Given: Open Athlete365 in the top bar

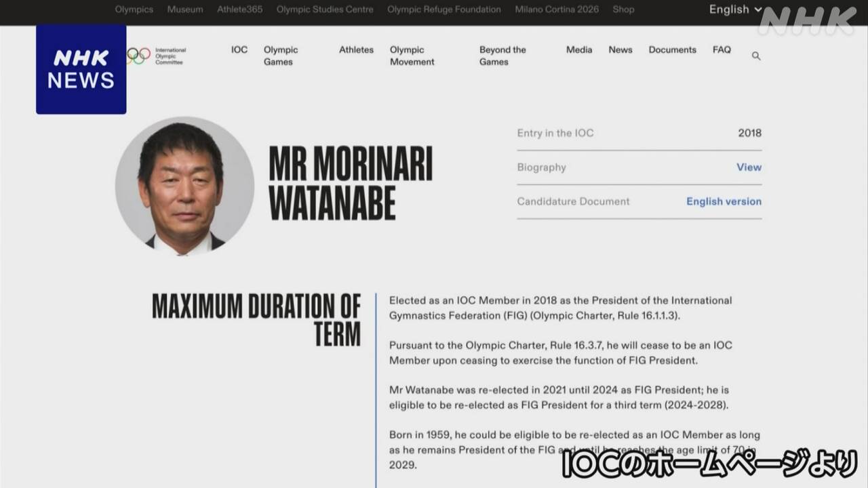Looking at the screenshot, I should [x=240, y=9].
